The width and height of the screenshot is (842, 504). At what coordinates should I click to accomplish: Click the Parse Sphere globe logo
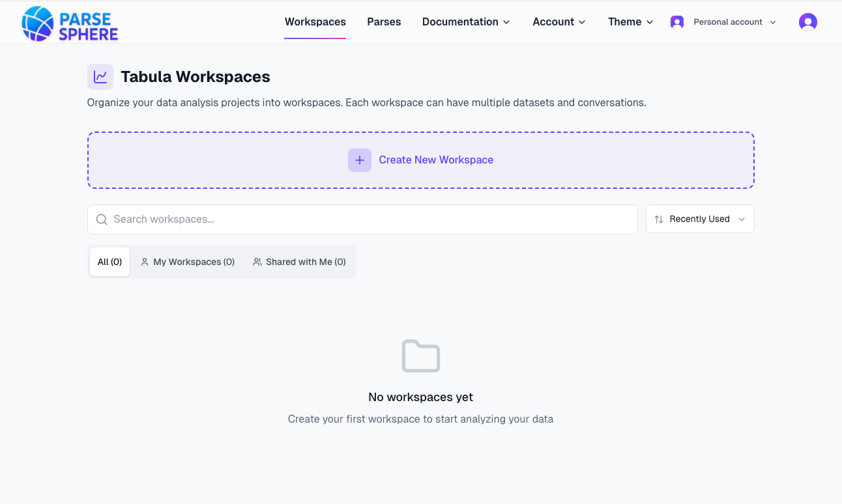click(38, 23)
